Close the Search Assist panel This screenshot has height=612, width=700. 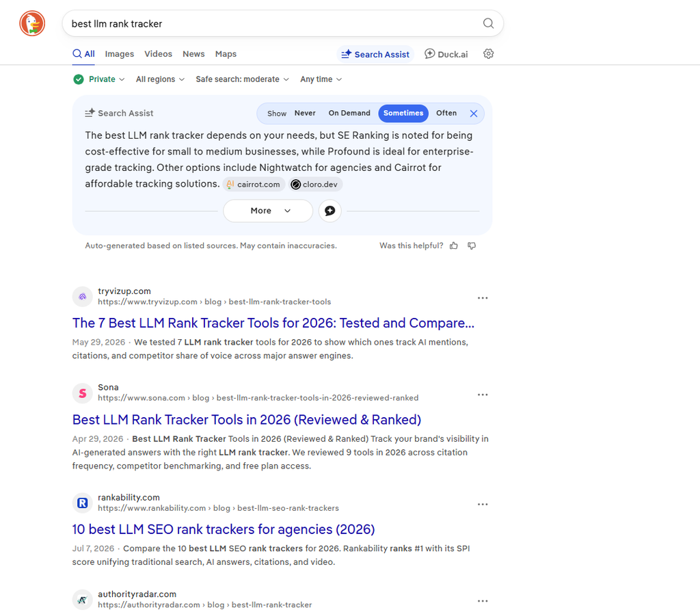474,114
